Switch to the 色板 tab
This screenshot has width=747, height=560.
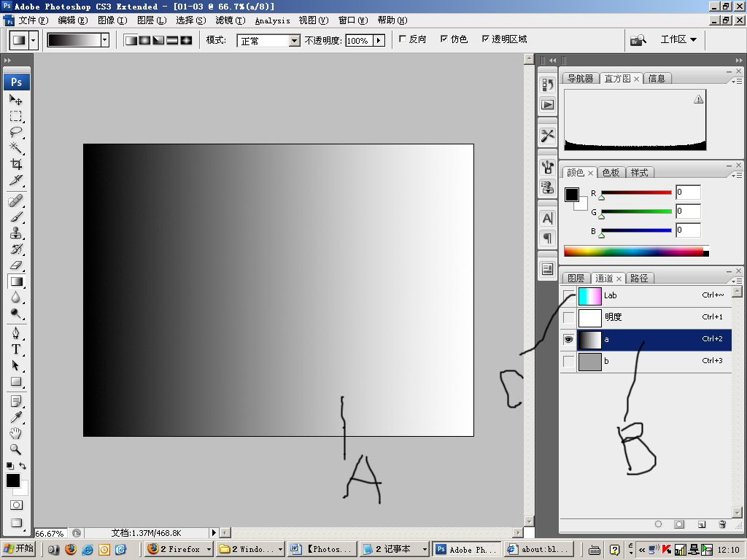point(611,172)
